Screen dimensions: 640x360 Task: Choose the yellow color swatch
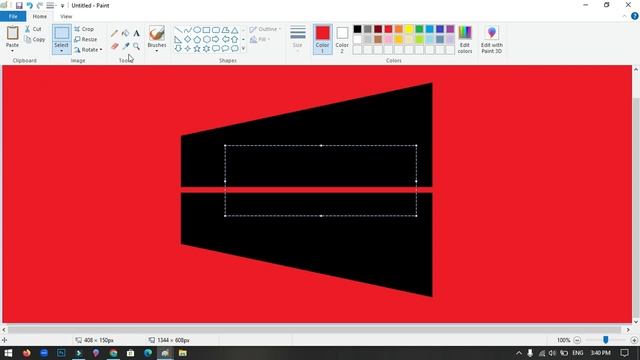409,29
